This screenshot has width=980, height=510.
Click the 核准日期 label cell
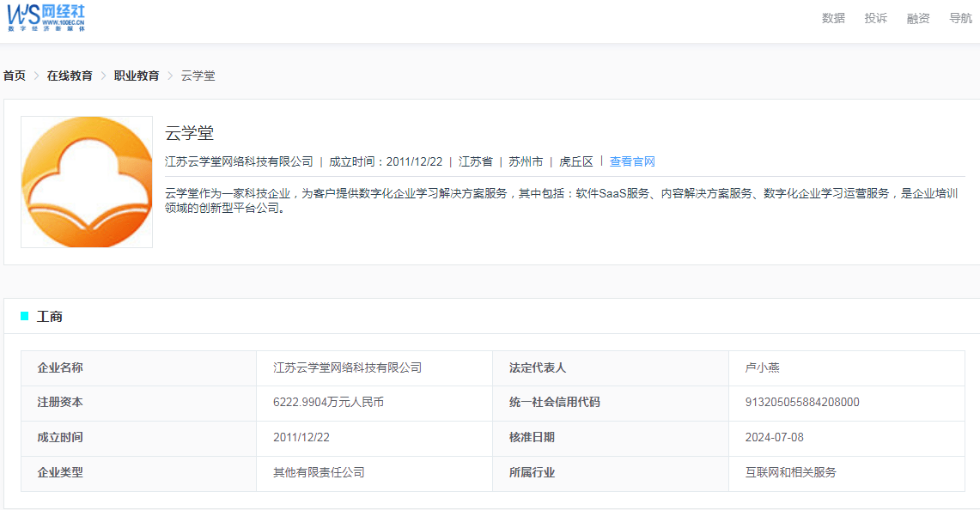pos(611,438)
